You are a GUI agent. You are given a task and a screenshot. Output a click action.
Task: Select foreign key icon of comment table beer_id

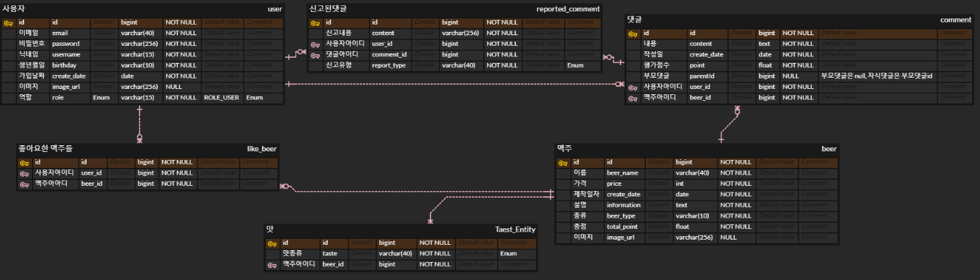coord(633,98)
